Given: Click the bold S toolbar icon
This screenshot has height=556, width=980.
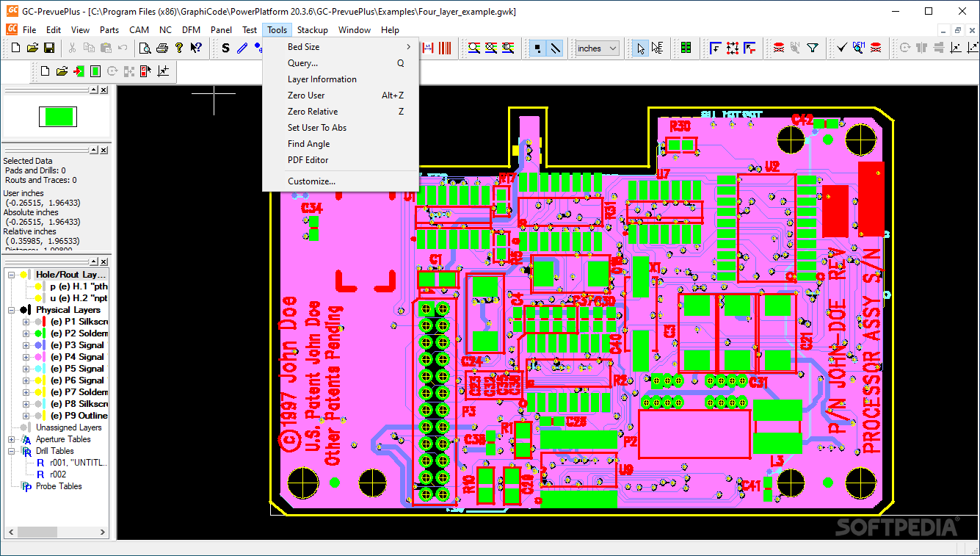Looking at the screenshot, I should coord(225,48).
